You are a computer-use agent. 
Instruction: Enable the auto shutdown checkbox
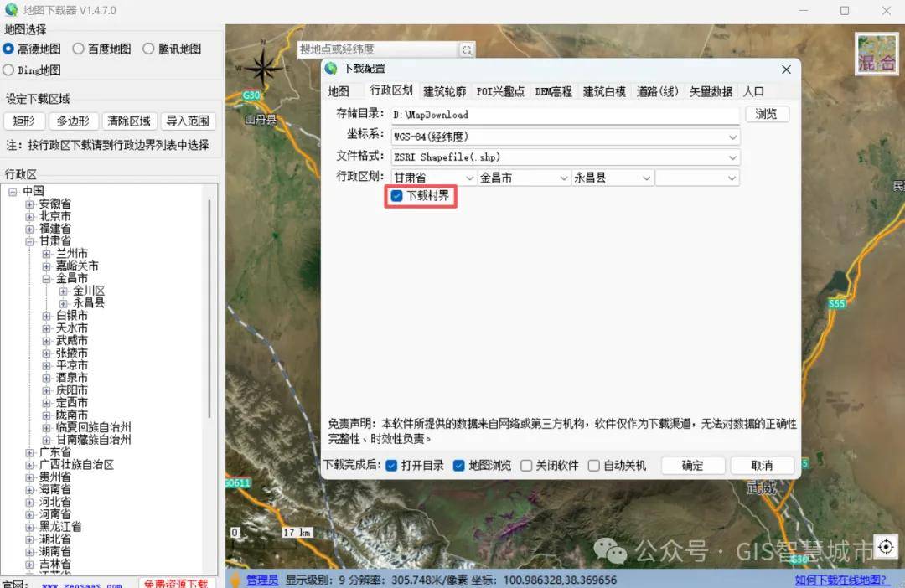[594, 466]
